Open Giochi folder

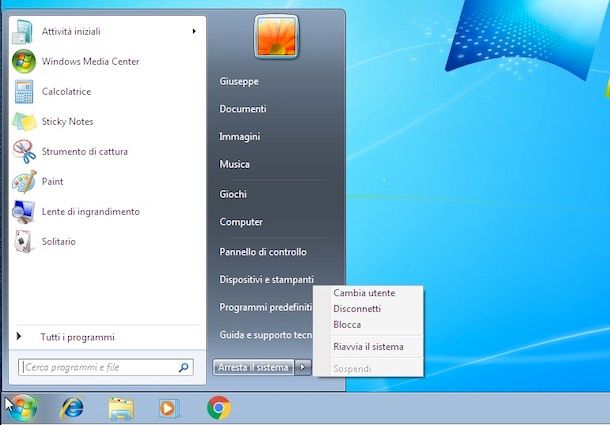click(x=233, y=194)
